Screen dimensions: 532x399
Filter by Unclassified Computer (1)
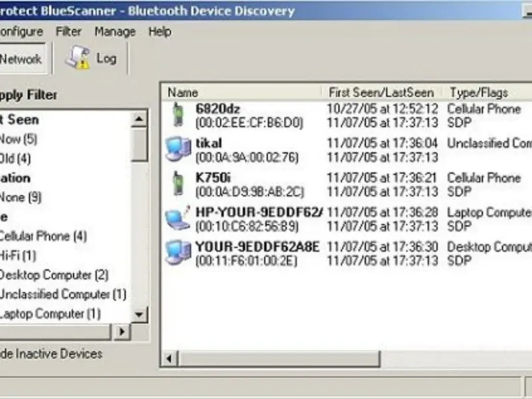[x=63, y=294]
